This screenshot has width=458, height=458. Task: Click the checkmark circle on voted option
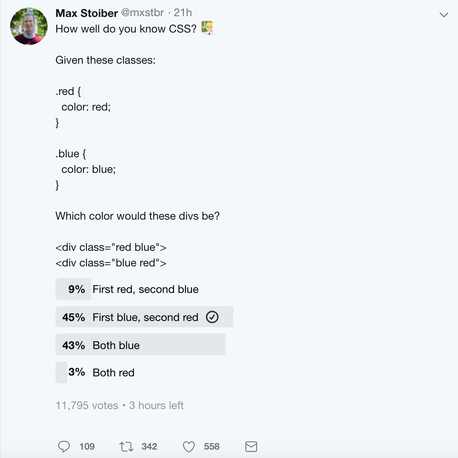point(212,317)
